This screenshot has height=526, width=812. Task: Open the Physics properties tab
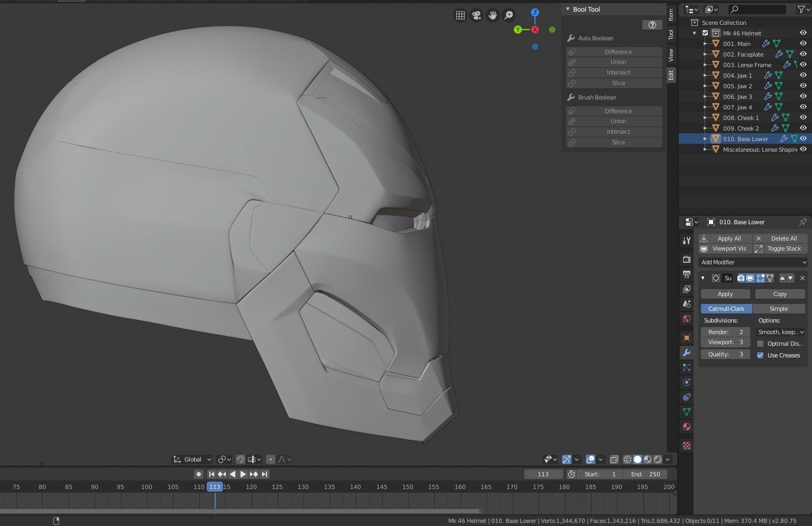tap(687, 382)
